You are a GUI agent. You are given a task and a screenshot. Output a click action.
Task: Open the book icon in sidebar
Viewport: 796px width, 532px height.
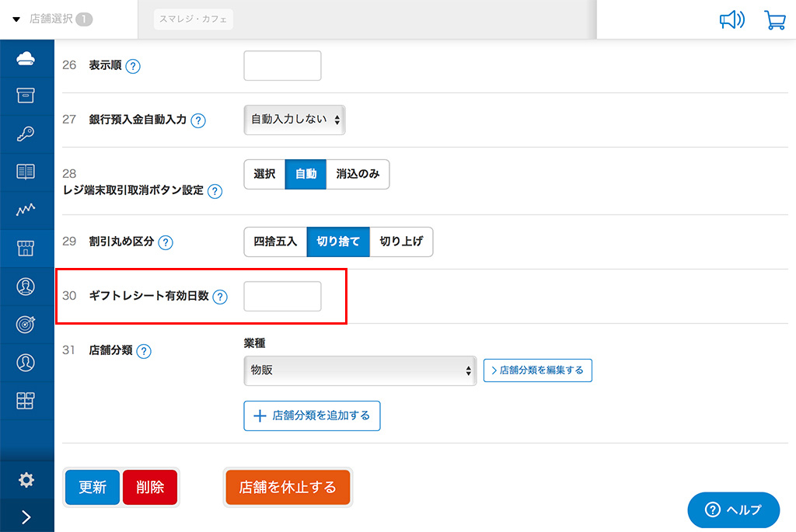26,172
